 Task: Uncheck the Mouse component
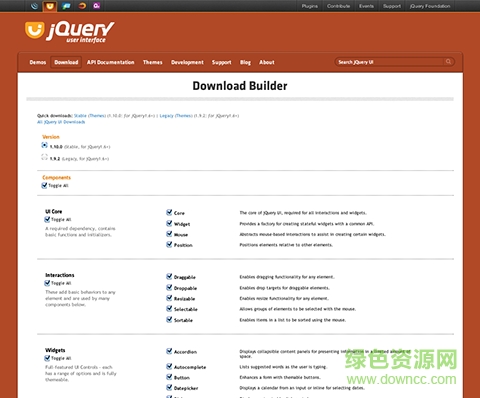click(169, 234)
